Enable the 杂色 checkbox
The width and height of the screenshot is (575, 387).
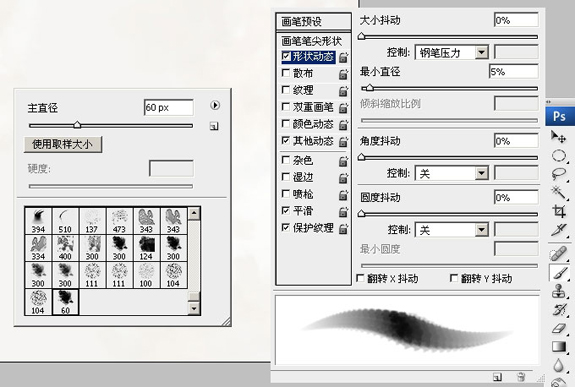pos(286,160)
